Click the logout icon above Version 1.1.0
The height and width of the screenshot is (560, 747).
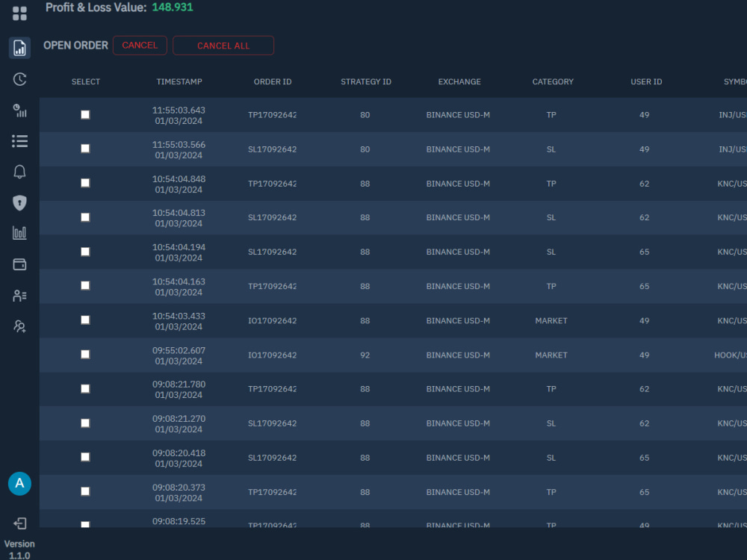click(x=19, y=523)
